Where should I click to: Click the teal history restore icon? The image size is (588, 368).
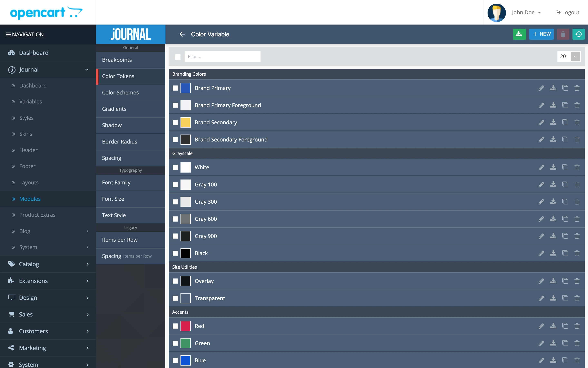[578, 34]
